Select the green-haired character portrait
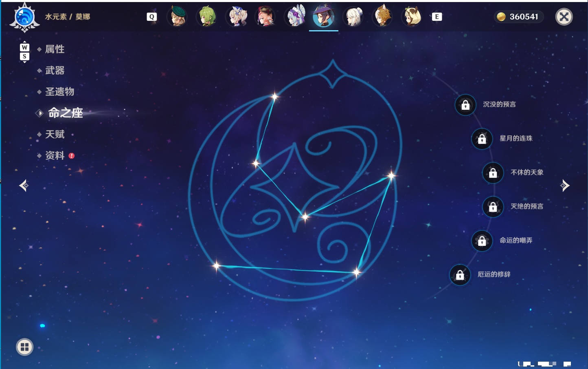The width and height of the screenshot is (588, 369). pos(207,17)
